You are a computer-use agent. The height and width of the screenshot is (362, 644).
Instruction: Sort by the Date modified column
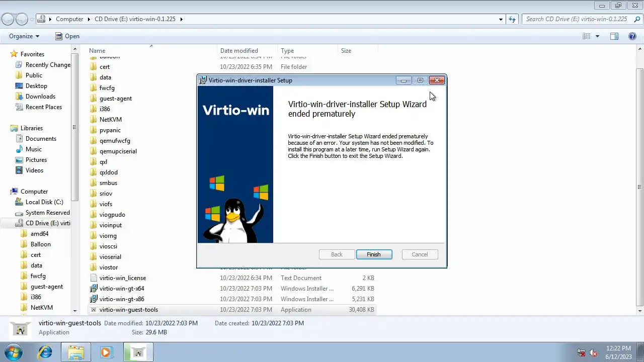click(248, 51)
